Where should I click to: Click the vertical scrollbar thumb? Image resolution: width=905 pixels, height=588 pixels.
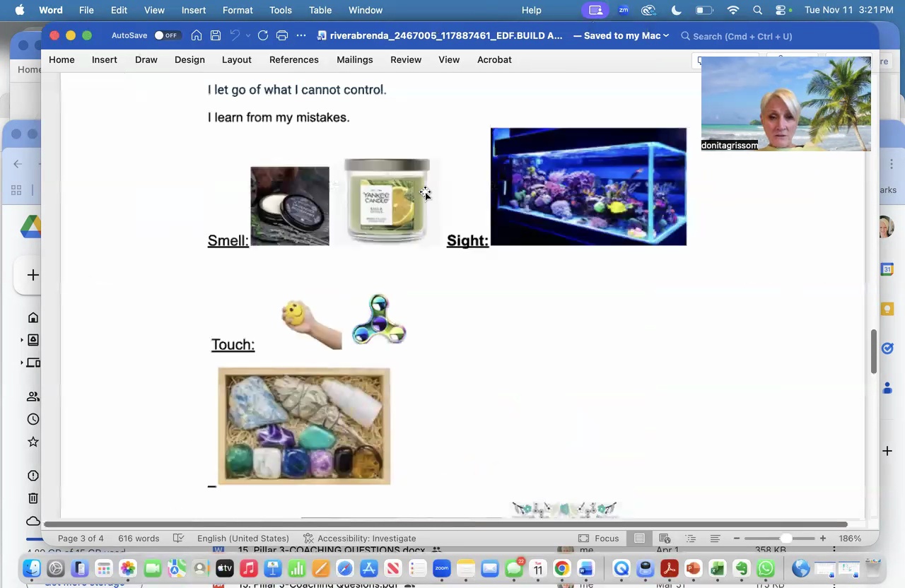pyautogui.click(x=874, y=351)
